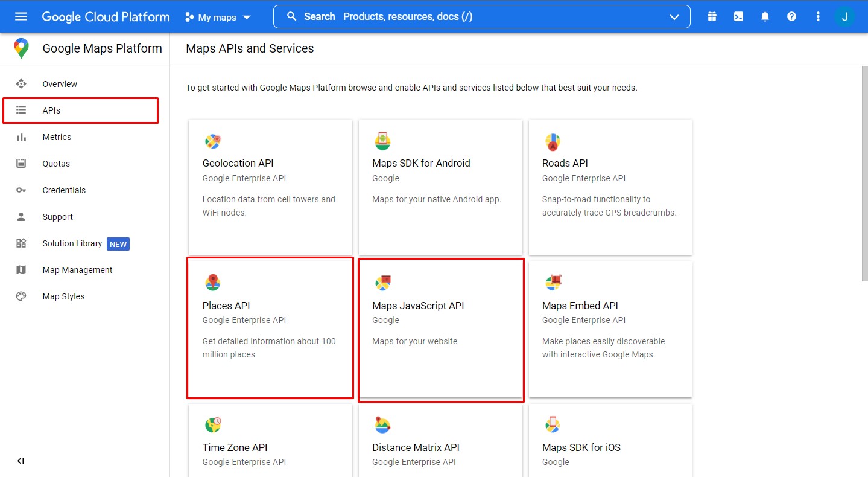The height and width of the screenshot is (477, 868).
Task: Click the Credentials key icon
Action: tap(21, 190)
